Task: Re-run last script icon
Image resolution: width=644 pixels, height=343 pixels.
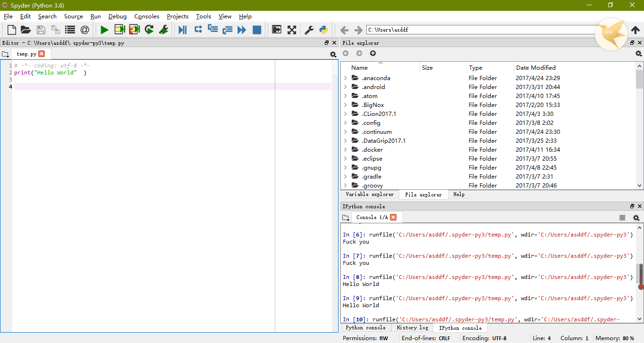Action: point(149,30)
